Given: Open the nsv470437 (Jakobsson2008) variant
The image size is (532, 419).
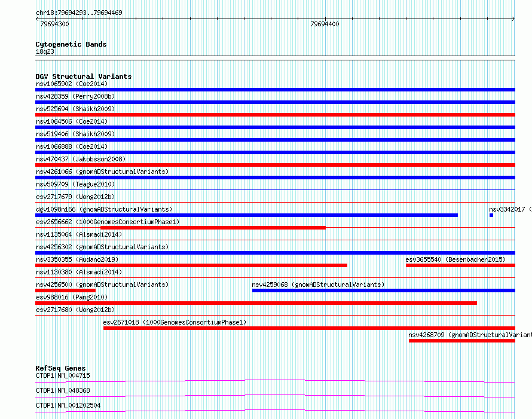Looking at the screenshot, I should (275, 165).
